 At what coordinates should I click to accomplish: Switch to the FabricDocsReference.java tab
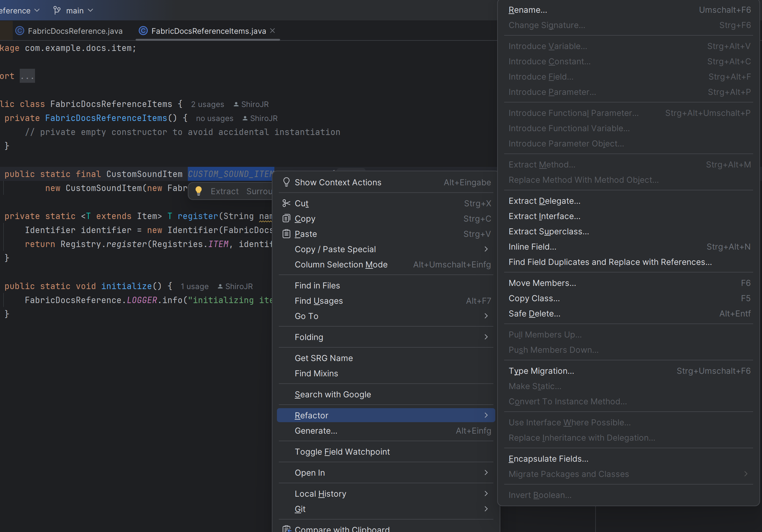(75, 31)
